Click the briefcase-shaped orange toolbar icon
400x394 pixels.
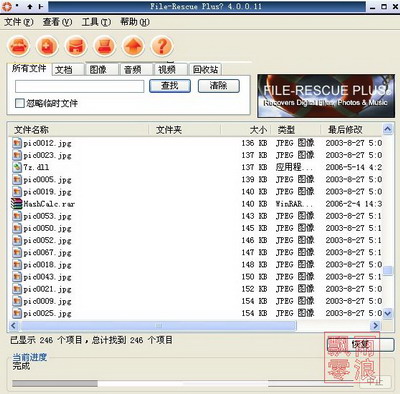[x=76, y=46]
